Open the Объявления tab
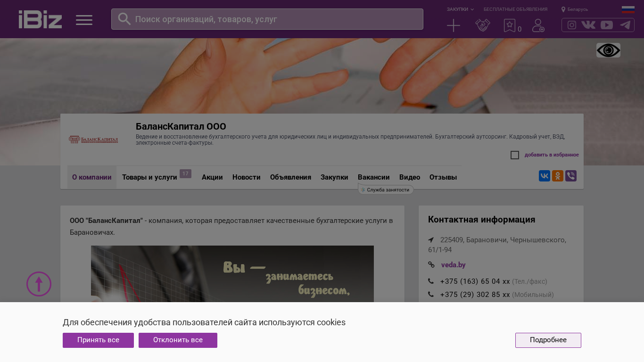 [x=290, y=177]
